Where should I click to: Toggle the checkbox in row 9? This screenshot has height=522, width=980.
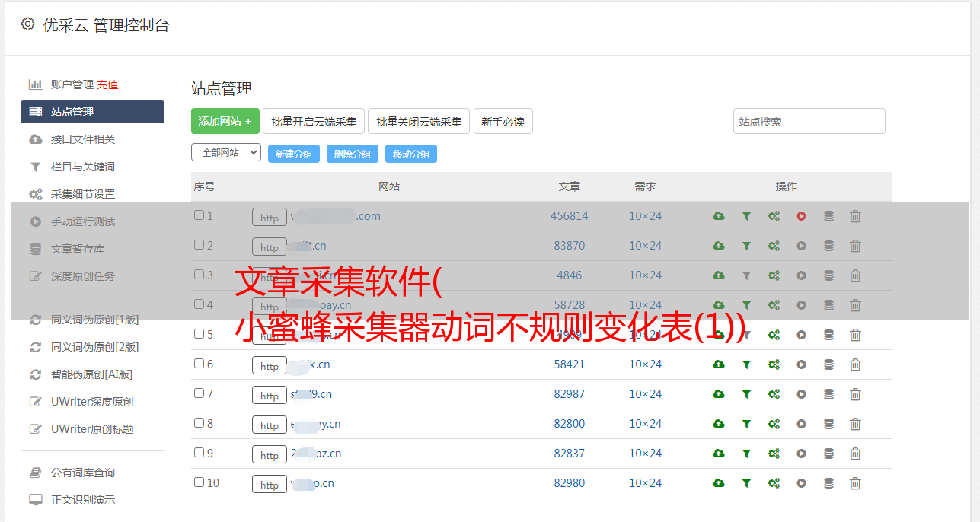tap(199, 453)
